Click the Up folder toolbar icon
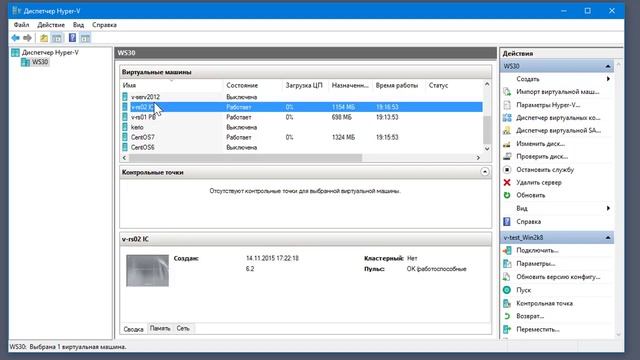Screen dimensions: 640x360 click(44, 38)
